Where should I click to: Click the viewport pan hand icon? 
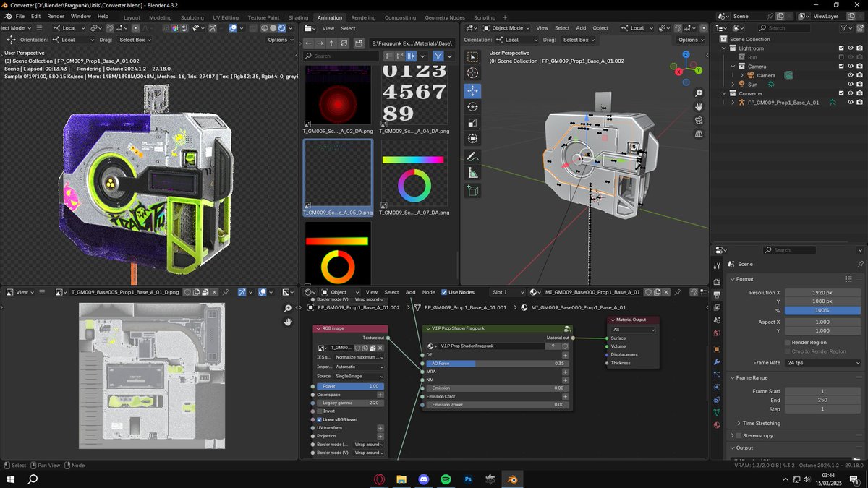click(699, 107)
